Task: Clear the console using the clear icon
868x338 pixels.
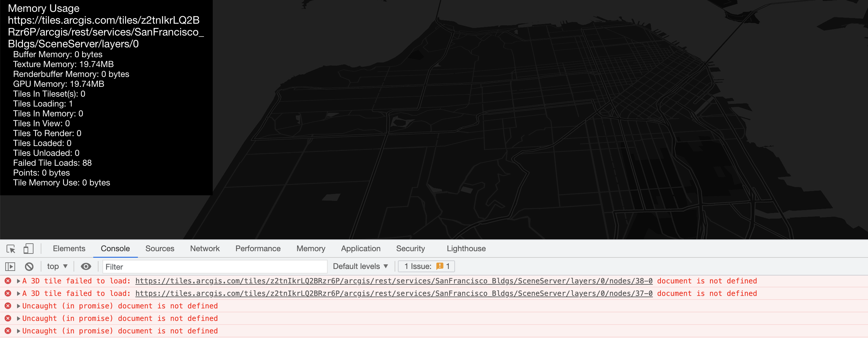Action: pyautogui.click(x=30, y=266)
